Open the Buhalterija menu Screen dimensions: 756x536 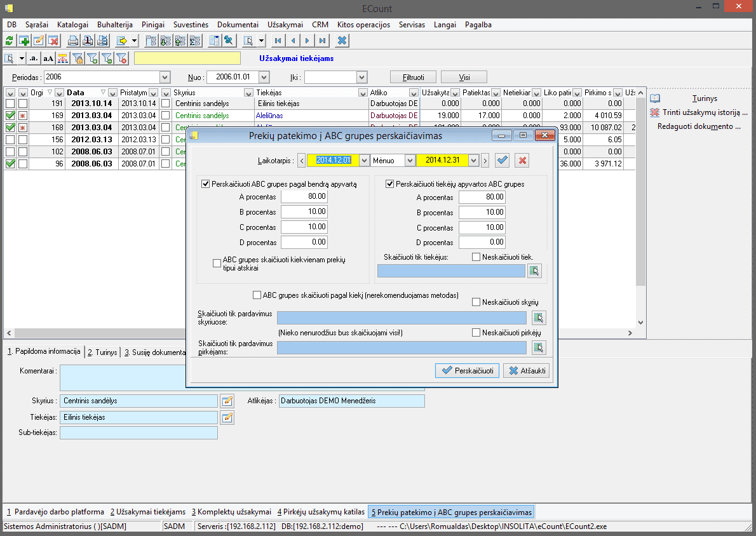(114, 25)
